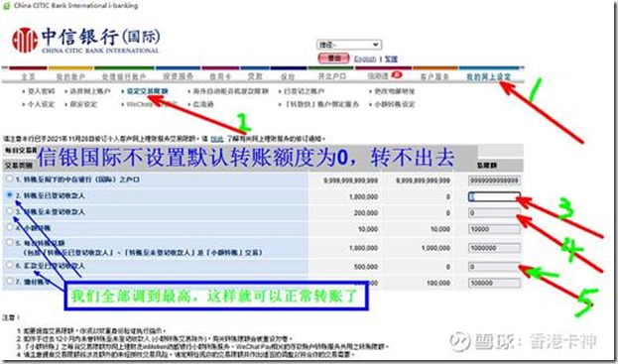Select radio 1 转账至阁下的中信银行(国际)之户口
The height and width of the screenshot is (364, 618).
(9, 179)
